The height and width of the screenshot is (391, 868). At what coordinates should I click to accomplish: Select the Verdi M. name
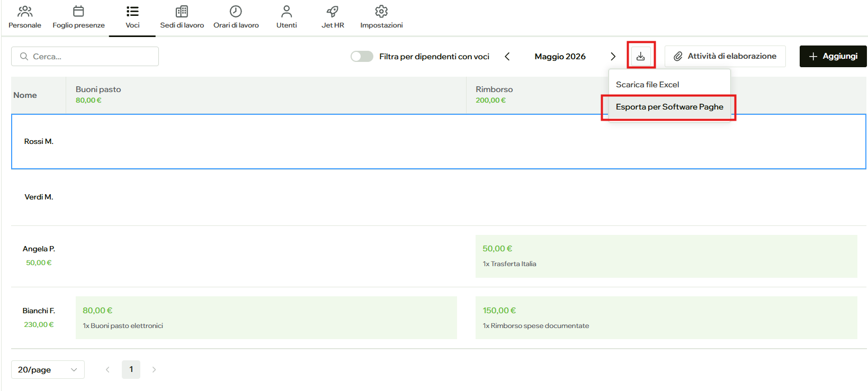[39, 197]
